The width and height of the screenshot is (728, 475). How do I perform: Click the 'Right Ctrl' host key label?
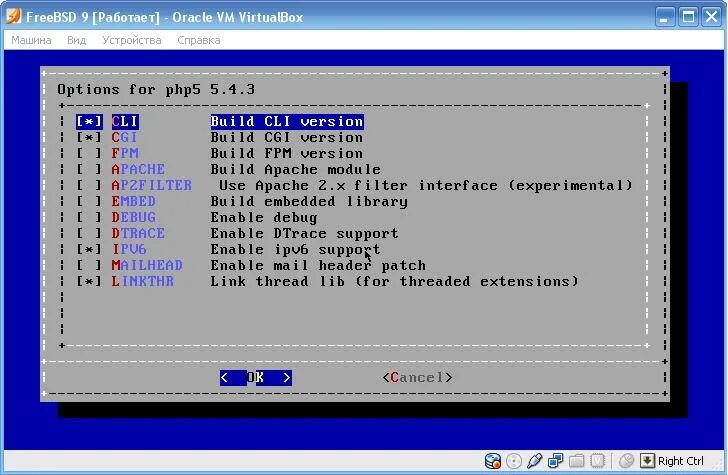pos(681,461)
